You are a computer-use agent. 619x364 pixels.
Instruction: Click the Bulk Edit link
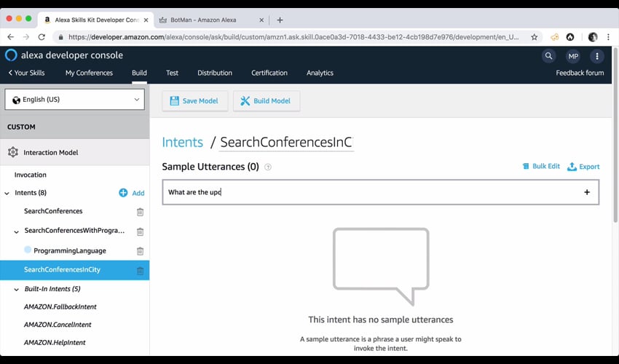(546, 166)
